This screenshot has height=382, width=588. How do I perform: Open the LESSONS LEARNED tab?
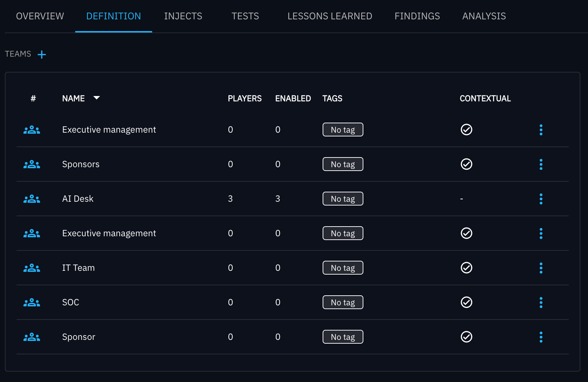coord(330,16)
